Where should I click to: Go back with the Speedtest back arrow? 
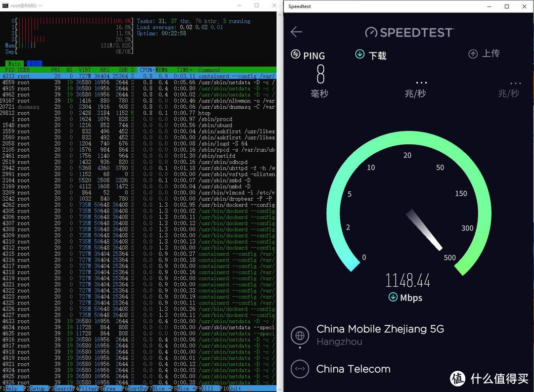click(296, 32)
